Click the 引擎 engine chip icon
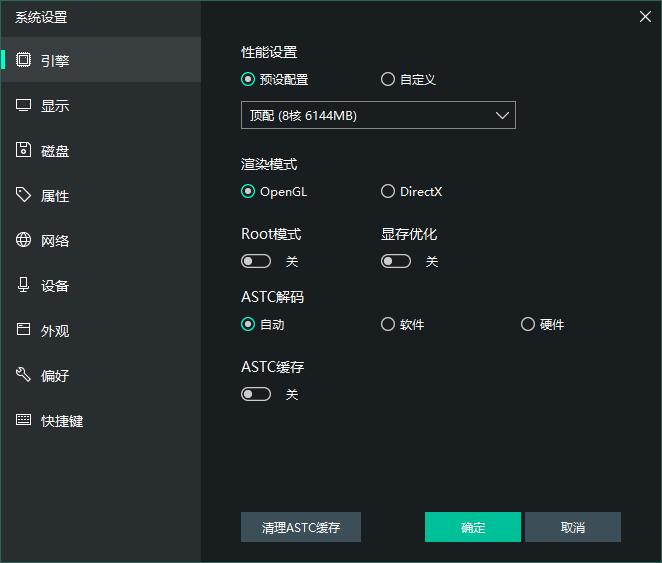This screenshot has width=662, height=563. [23, 60]
